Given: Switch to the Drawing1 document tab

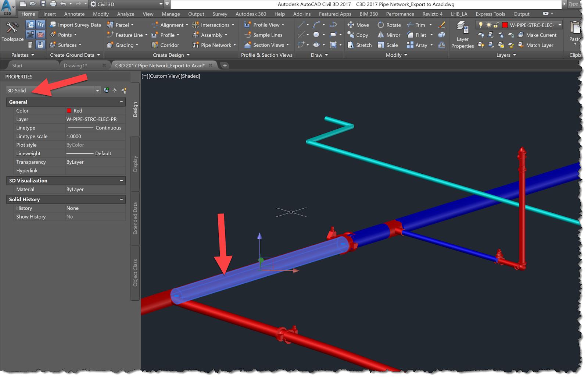Looking at the screenshot, I should 75,65.
